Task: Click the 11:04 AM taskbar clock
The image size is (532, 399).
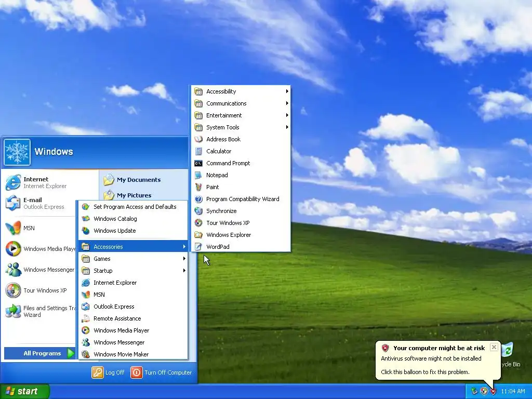Action: [x=513, y=392]
